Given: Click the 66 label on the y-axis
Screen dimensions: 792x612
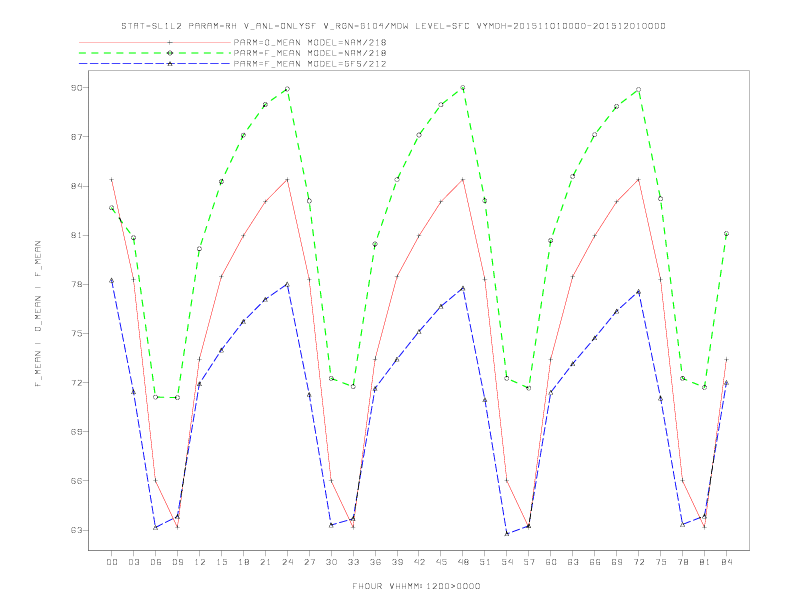Looking at the screenshot, I should tap(76, 481).
